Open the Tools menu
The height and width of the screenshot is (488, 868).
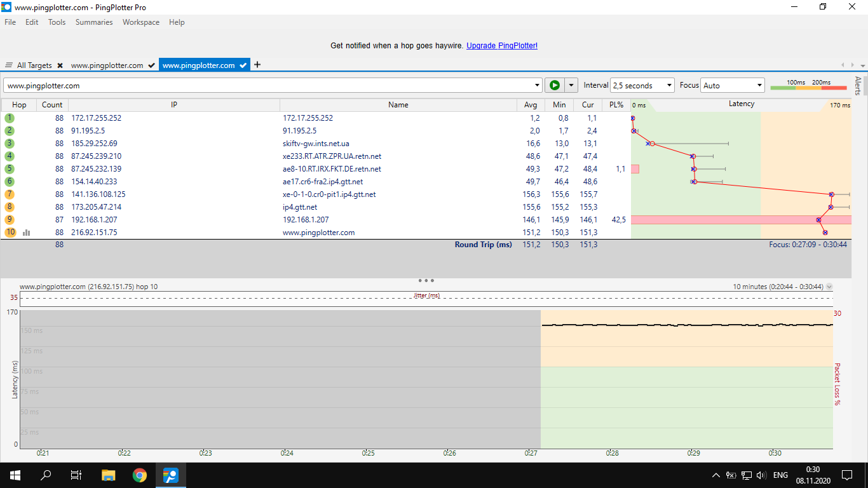(x=57, y=22)
